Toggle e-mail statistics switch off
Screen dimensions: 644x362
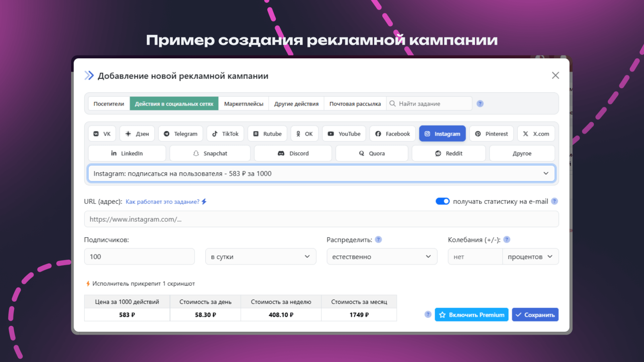click(x=442, y=202)
